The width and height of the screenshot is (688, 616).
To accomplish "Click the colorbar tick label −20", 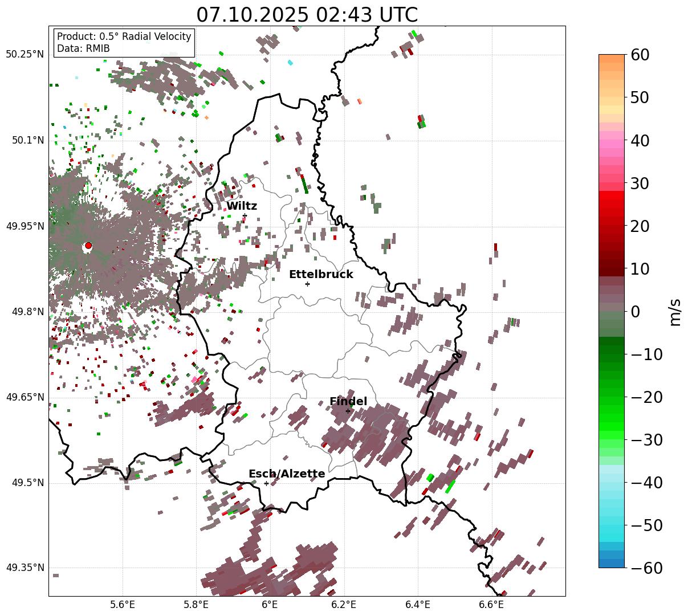I will click(x=646, y=397).
